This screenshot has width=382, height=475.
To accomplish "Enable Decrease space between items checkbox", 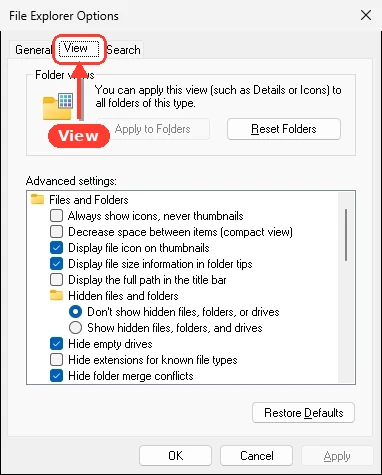I will point(56,232).
